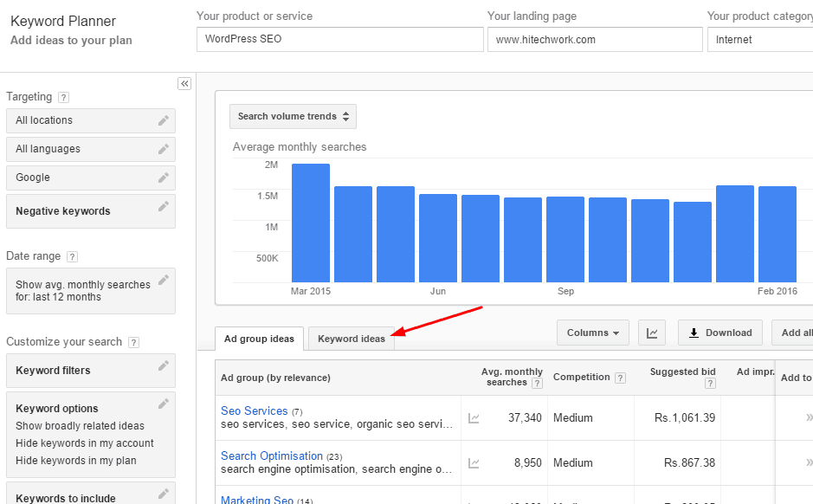Click the product category field
The image size is (813, 504).
[760, 40]
